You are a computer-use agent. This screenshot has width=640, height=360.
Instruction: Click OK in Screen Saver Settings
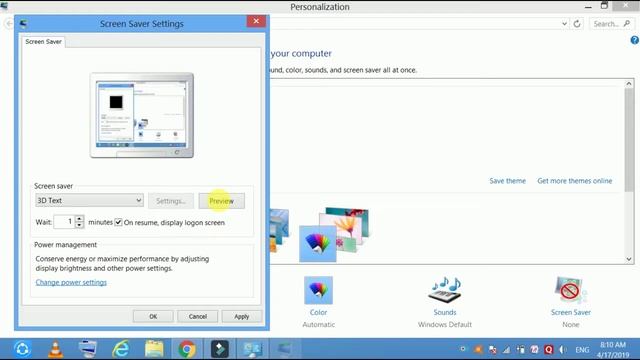click(153, 316)
